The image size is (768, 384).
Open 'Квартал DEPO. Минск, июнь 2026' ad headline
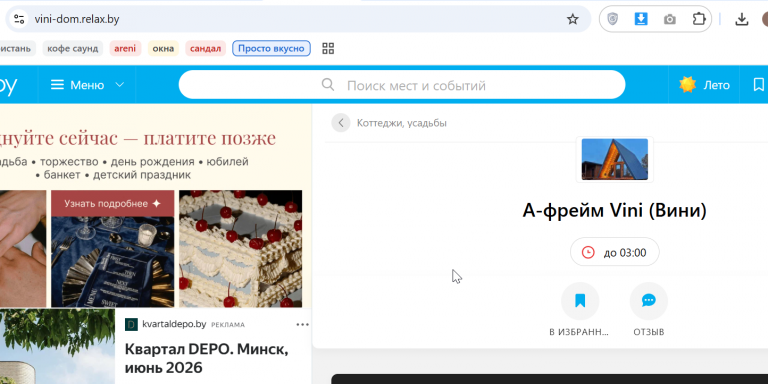click(x=207, y=358)
